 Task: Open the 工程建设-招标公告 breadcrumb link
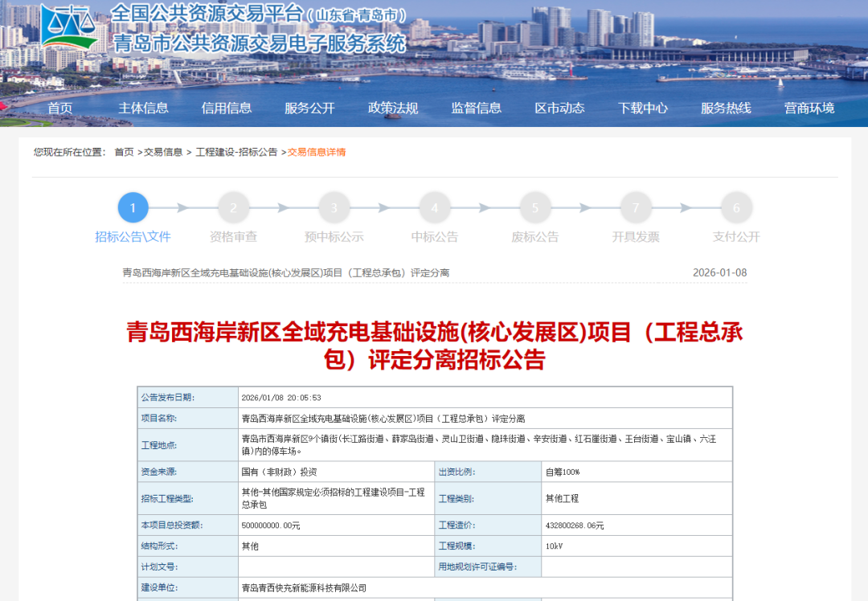(236, 152)
